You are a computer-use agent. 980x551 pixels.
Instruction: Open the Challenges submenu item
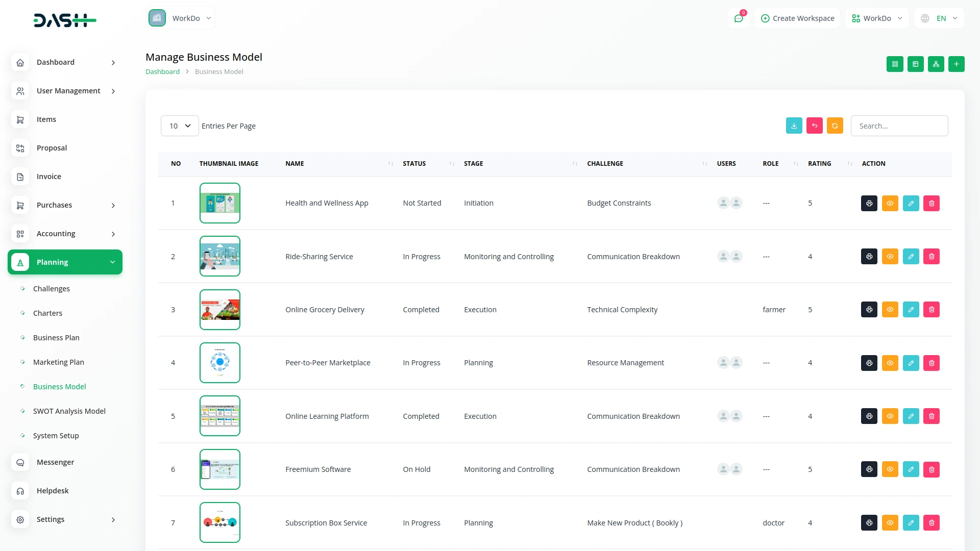click(x=52, y=289)
